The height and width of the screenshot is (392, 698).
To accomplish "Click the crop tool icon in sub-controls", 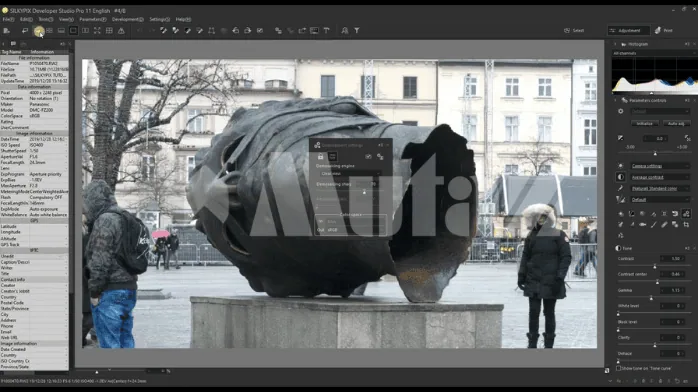I will [686, 225].
